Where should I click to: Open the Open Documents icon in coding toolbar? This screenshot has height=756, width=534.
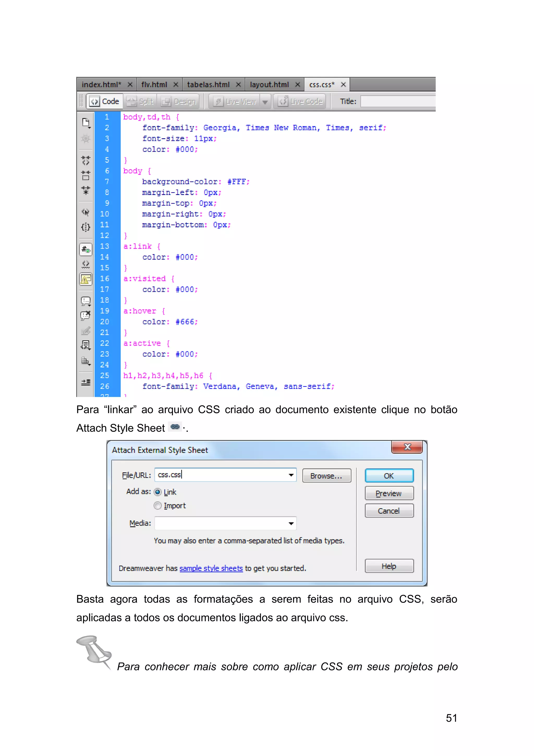pyautogui.click(x=86, y=123)
